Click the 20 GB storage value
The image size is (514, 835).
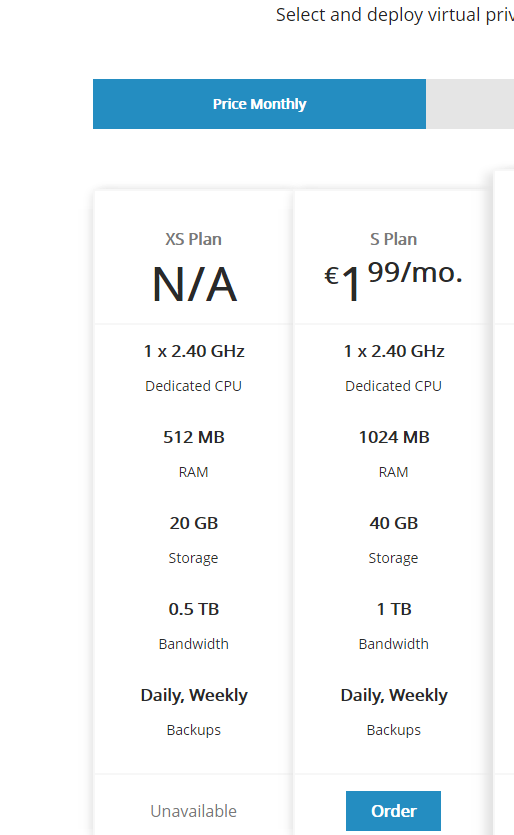(x=194, y=523)
